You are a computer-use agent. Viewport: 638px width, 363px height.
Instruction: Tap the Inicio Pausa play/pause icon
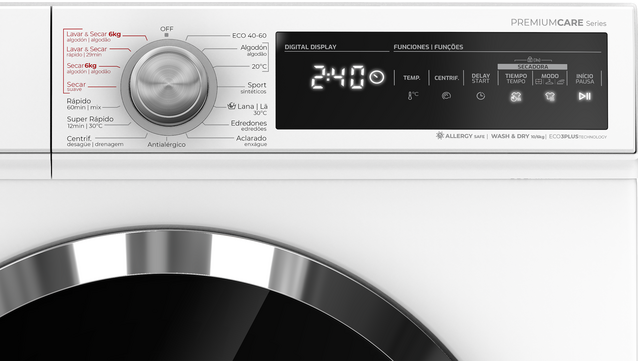585,96
